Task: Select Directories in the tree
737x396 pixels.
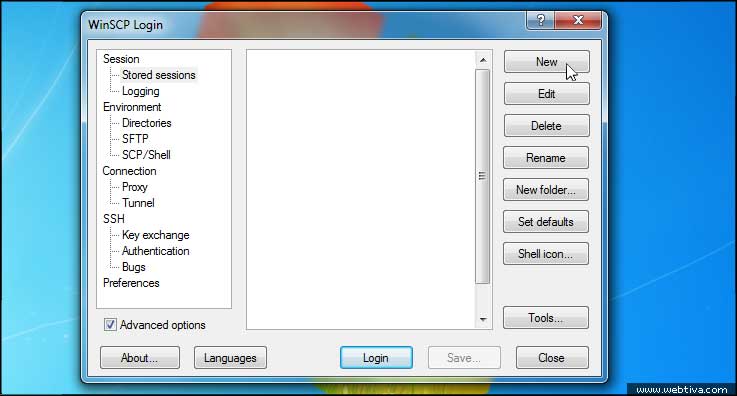Action: tap(147, 123)
